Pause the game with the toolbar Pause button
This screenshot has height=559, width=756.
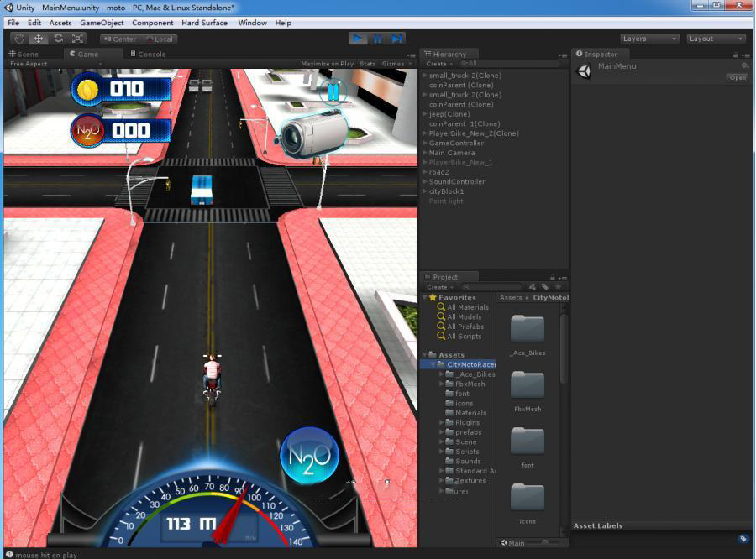coord(377,39)
